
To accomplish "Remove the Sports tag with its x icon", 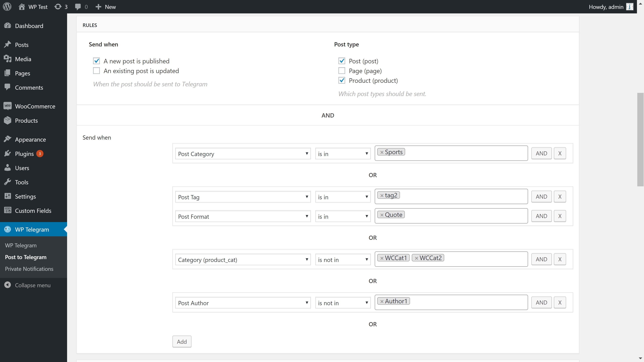I will [382, 152].
